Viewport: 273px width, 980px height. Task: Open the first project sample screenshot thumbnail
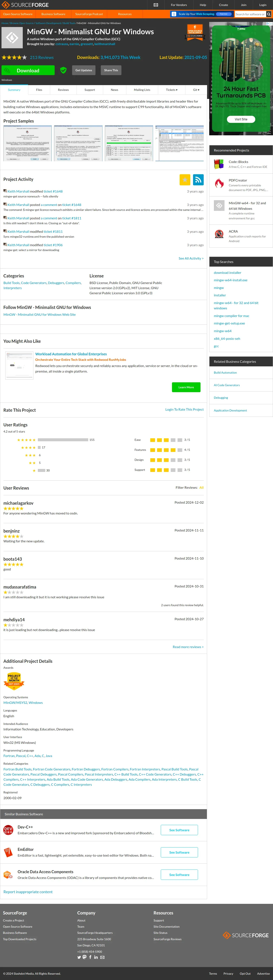click(27, 143)
